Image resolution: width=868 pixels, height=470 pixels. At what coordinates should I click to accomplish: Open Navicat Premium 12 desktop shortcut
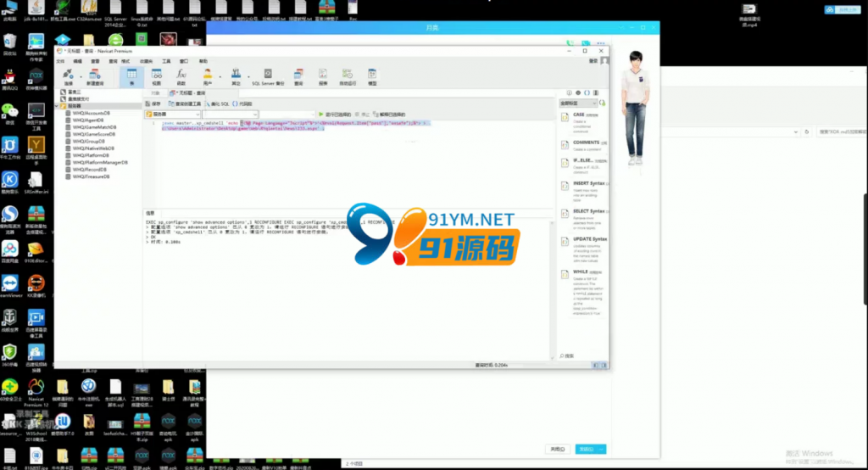click(36, 391)
